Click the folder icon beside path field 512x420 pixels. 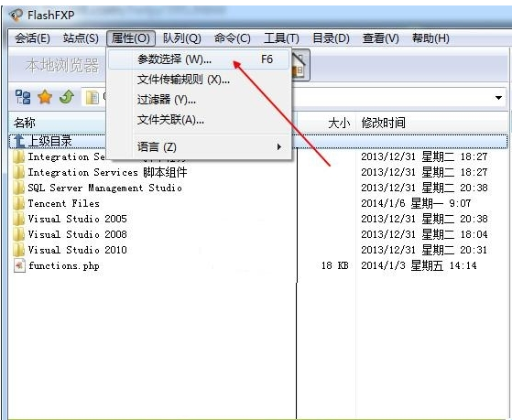pyautogui.click(x=93, y=97)
